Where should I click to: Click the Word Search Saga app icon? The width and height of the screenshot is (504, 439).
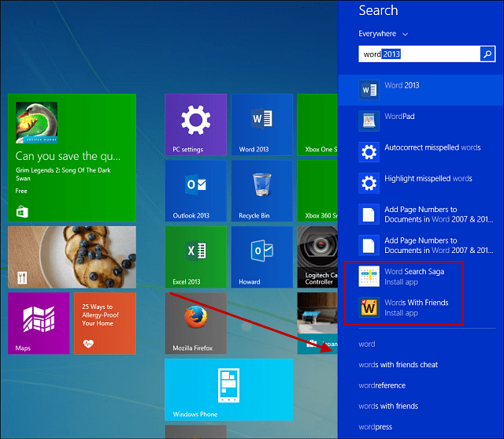click(x=369, y=277)
